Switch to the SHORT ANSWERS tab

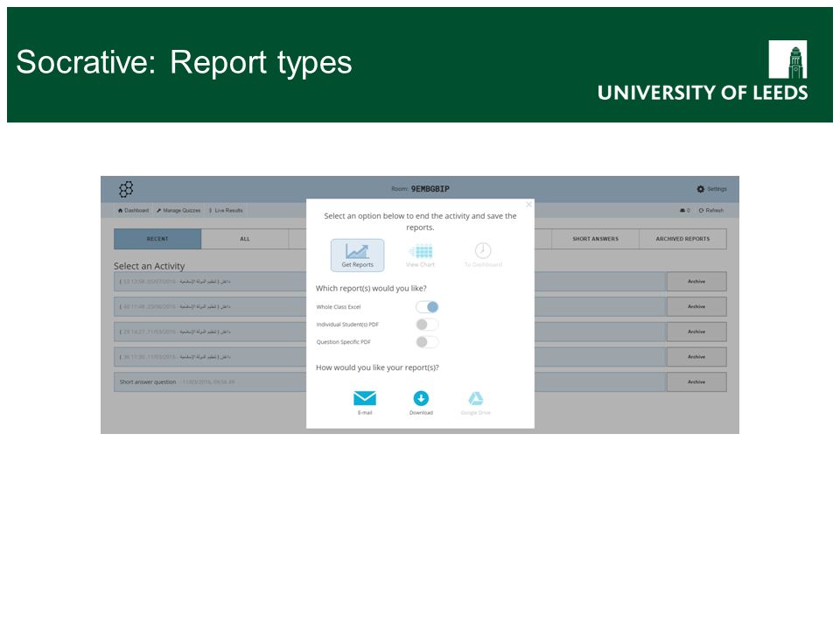coord(595,239)
